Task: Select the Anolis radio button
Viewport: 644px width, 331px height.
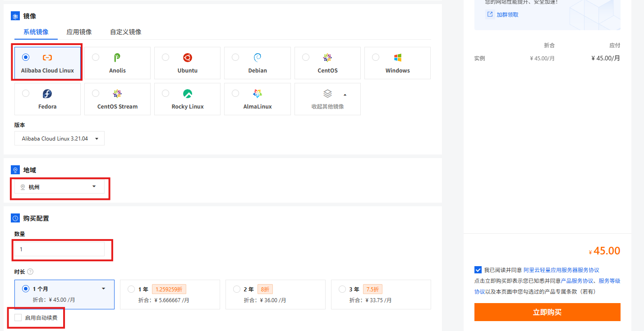Action: (x=96, y=57)
